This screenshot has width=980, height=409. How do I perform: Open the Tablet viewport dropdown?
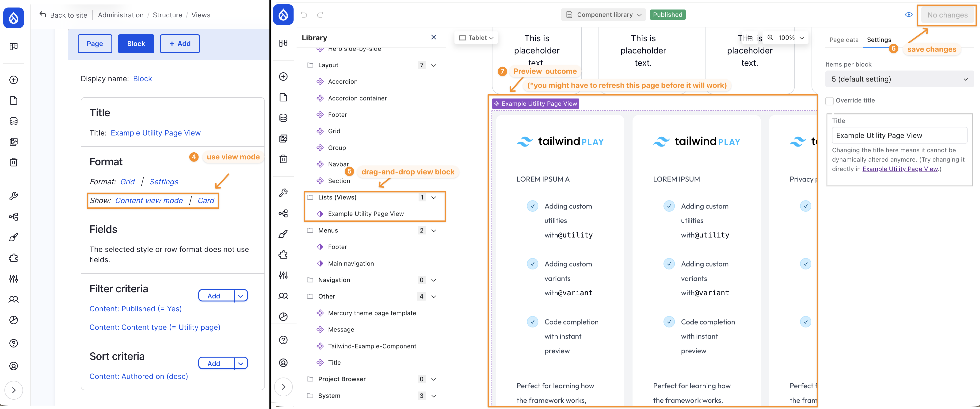click(476, 37)
